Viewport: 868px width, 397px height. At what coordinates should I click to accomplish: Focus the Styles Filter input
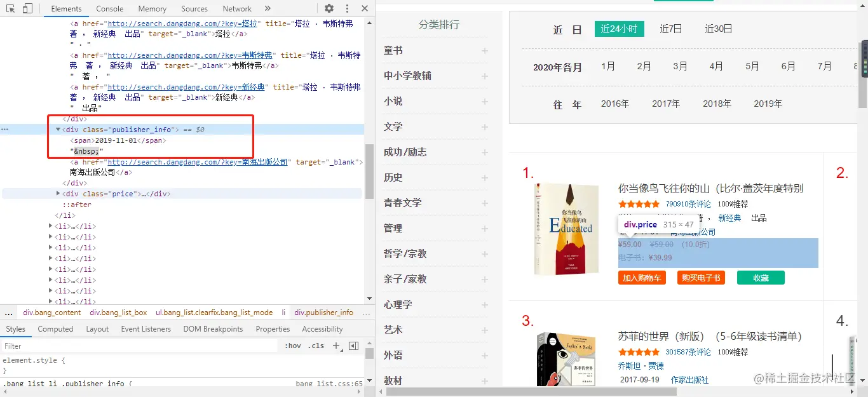(x=140, y=346)
